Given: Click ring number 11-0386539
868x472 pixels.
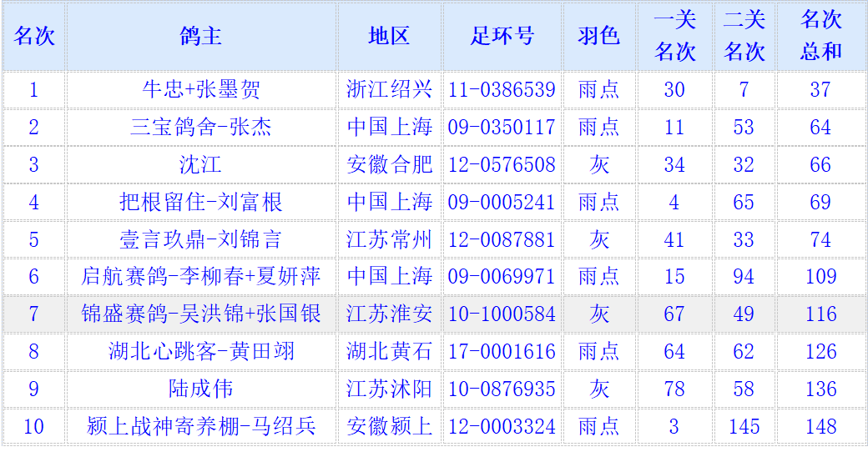Looking at the screenshot, I should 502,90.
